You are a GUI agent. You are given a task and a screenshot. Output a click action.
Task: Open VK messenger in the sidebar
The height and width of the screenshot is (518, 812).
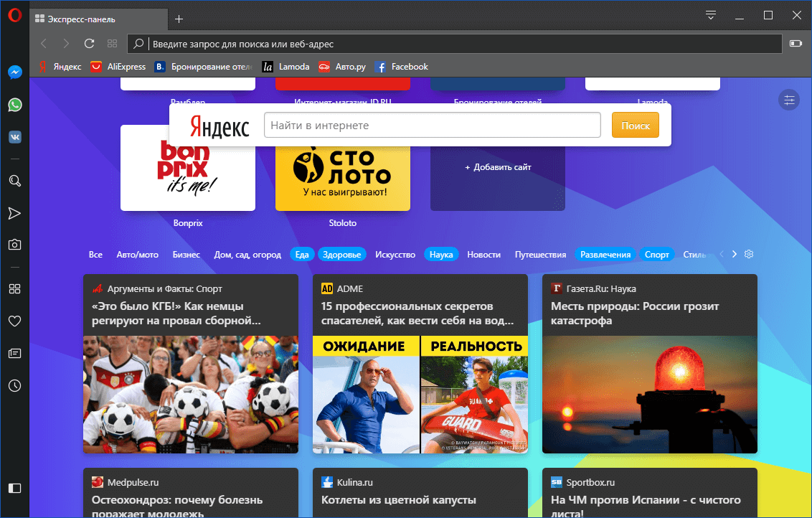[x=14, y=137]
